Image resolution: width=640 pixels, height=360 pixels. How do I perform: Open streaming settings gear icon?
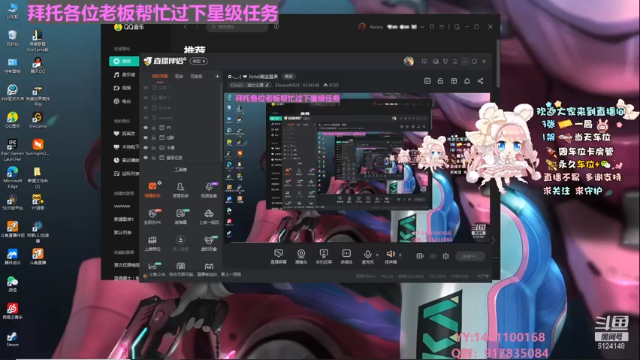point(446,256)
